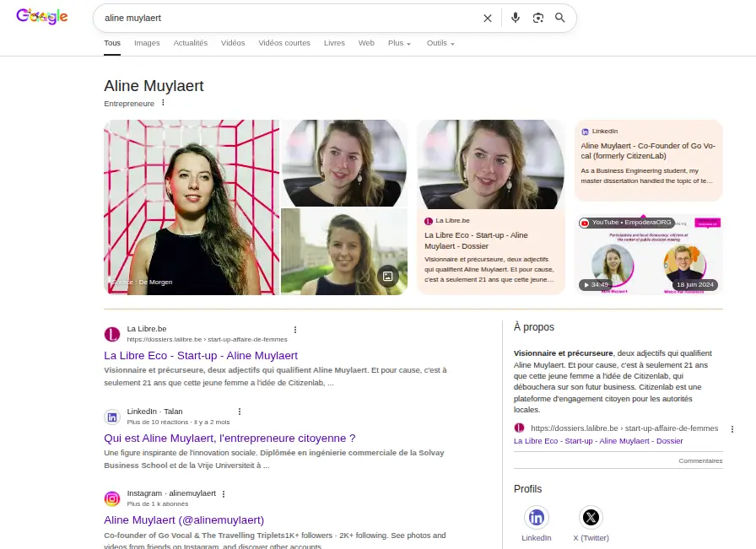Viewport: 756px width, 549px height.
Task: Click the microphone voice search icon
Action: tap(516, 18)
